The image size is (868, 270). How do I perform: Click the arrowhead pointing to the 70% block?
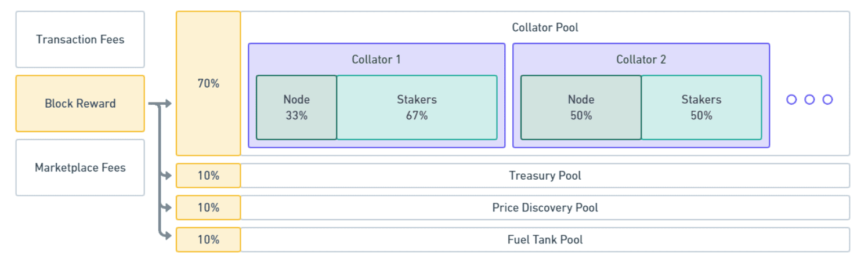point(168,104)
